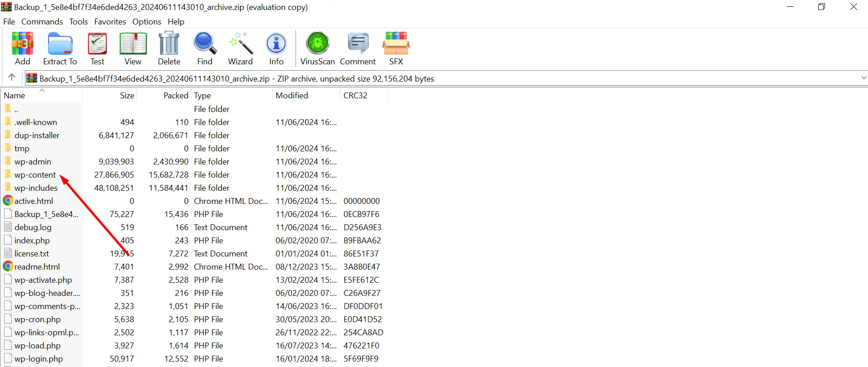Click packed size 2,066,671
Viewport: 868px width, 367px height.
click(170, 135)
